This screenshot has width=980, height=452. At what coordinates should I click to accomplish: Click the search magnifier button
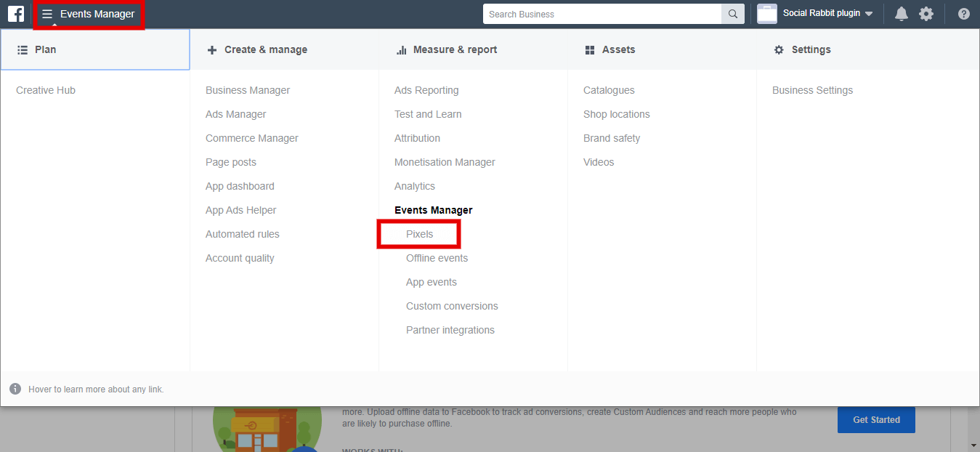(x=733, y=14)
